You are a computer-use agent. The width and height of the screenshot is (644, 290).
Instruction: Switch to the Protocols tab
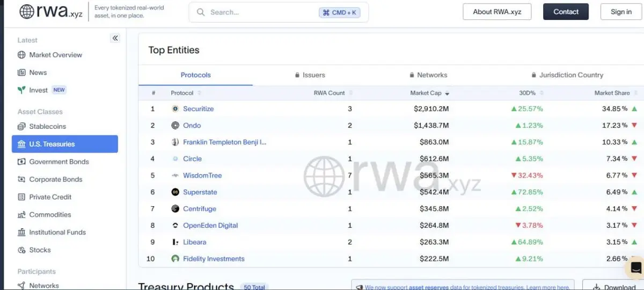pos(196,75)
